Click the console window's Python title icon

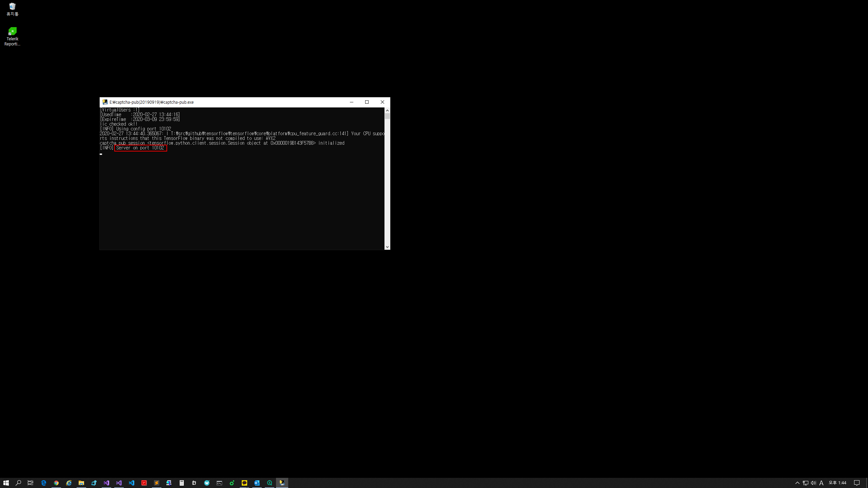pos(105,102)
